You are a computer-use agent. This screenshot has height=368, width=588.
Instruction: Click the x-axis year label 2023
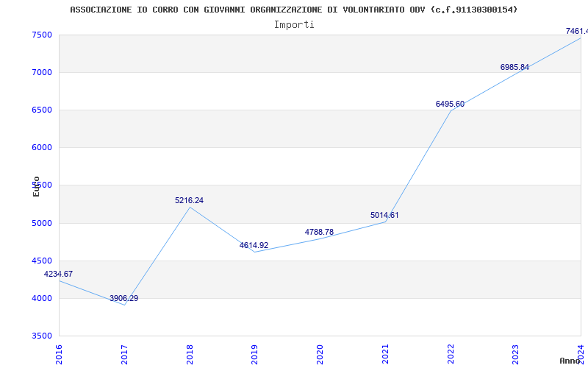pyautogui.click(x=516, y=354)
